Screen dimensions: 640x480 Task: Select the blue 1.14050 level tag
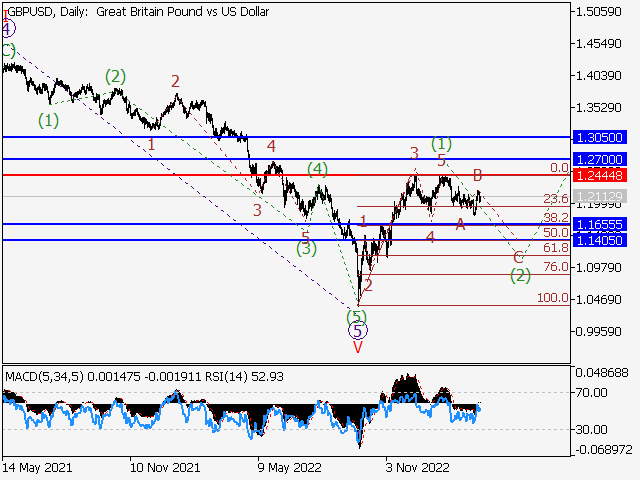(599, 240)
